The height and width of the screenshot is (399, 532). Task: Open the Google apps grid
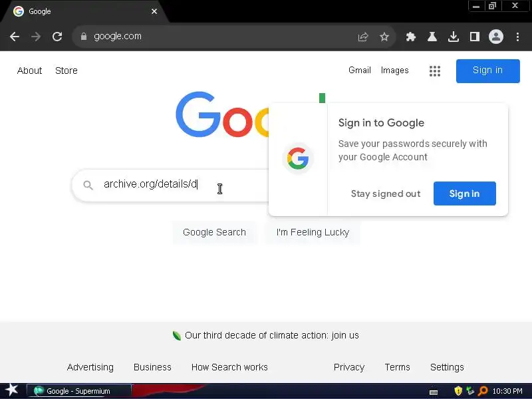435,70
